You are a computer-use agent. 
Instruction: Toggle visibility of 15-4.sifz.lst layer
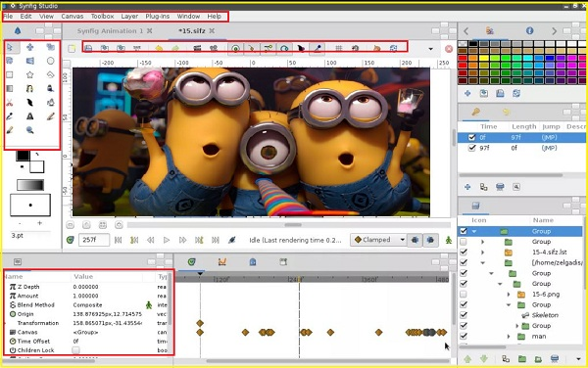464,253
